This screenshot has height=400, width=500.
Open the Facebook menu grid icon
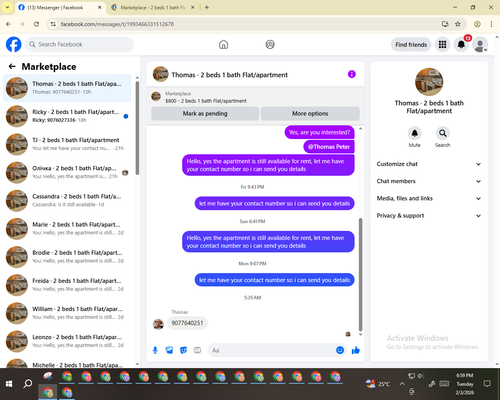tap(442, 44)
